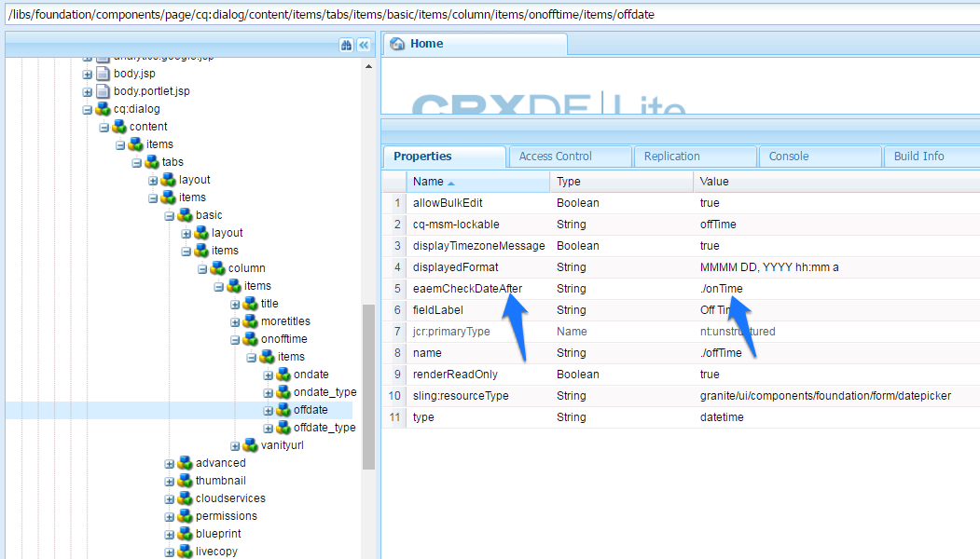
Task: Collapse the tabs node
Action: pyautogui.click(x=136, y=163)
